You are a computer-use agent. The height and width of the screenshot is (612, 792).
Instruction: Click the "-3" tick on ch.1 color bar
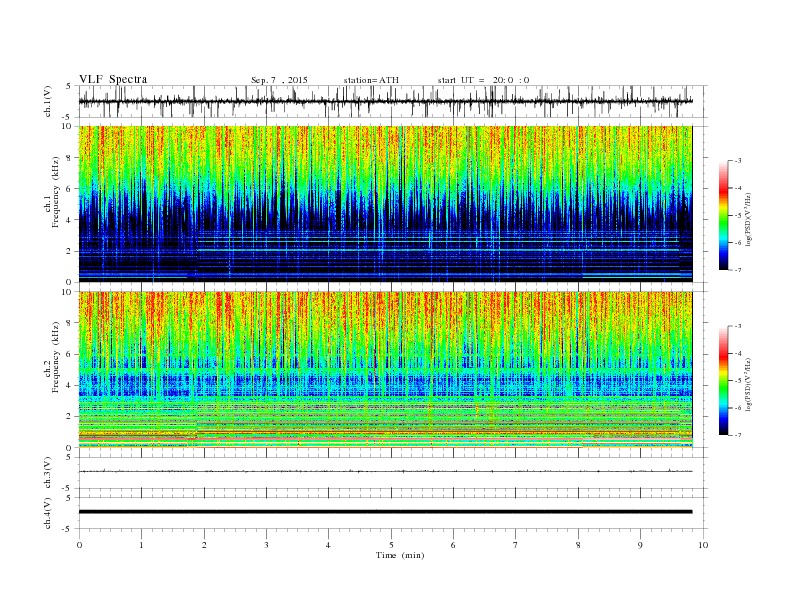pos(738,161)
